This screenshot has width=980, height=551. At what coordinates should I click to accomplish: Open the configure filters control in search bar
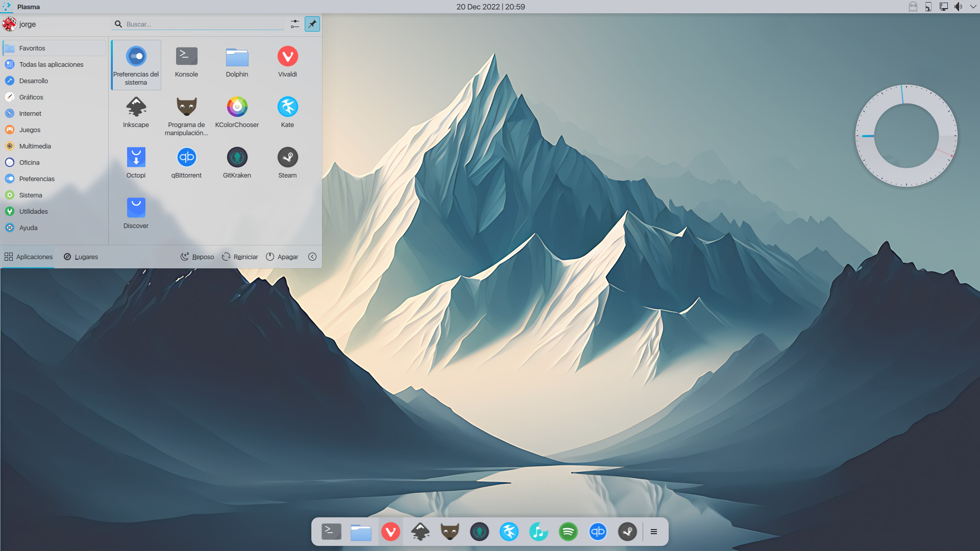click(x=295, y=24)
